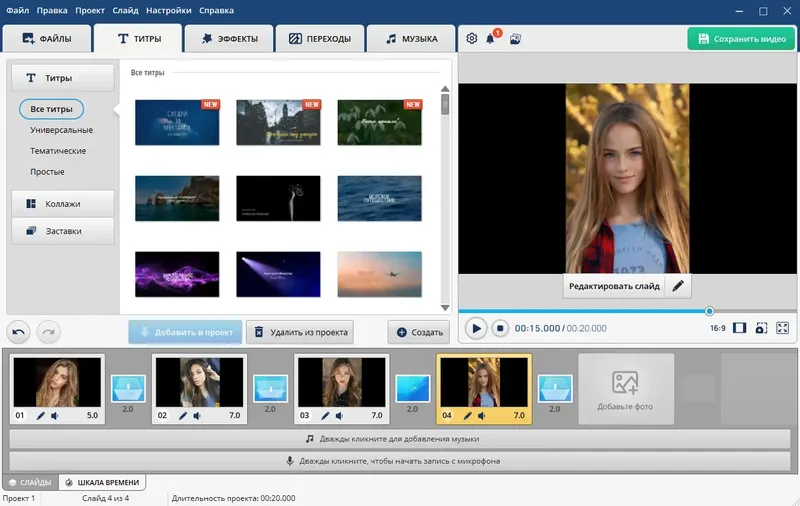Open the 16:9 aspect ratio selector
The image size is (800, 506).
717,328
